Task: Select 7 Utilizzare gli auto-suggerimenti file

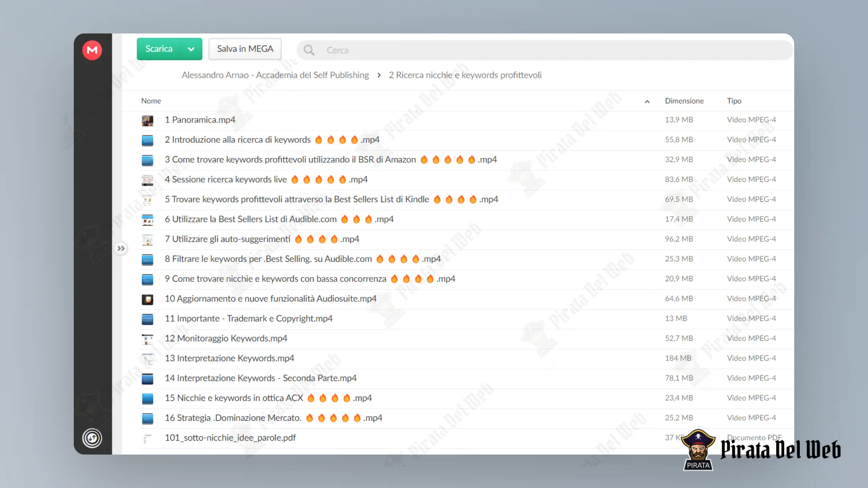Action: coord(262,239)
